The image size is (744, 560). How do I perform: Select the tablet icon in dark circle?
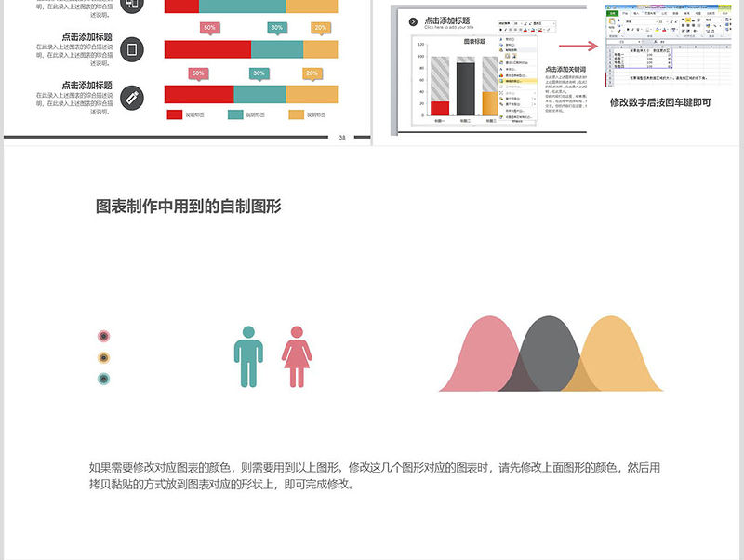coord(132,49)
